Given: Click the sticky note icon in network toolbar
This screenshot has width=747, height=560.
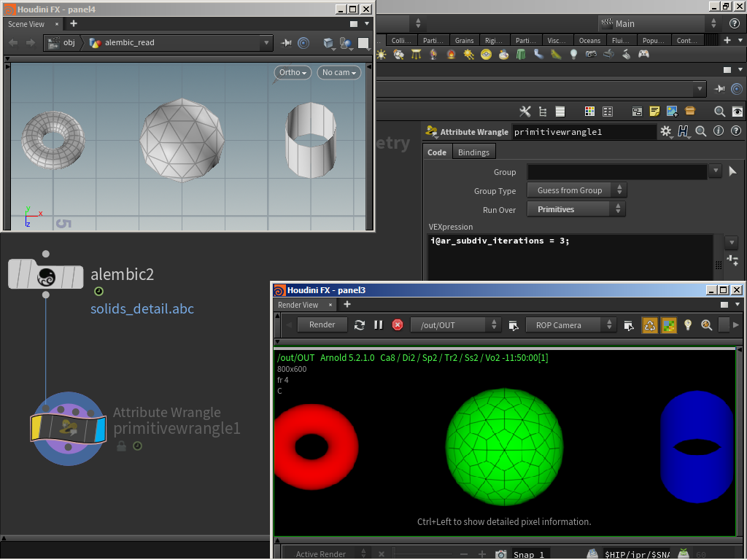Looking at the screenshot, I should click(654, 112).
